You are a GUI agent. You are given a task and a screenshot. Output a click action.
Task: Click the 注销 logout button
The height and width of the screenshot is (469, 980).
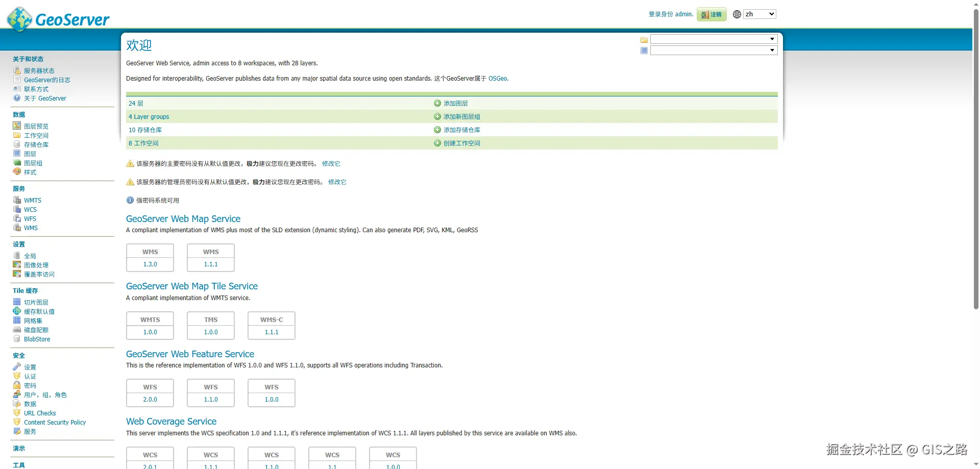[712, 14]
